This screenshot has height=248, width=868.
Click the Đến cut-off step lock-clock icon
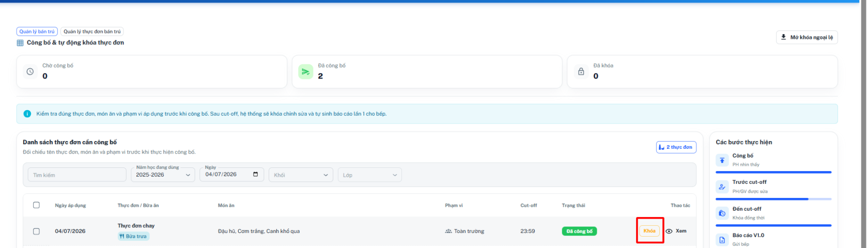coord(722,213)
